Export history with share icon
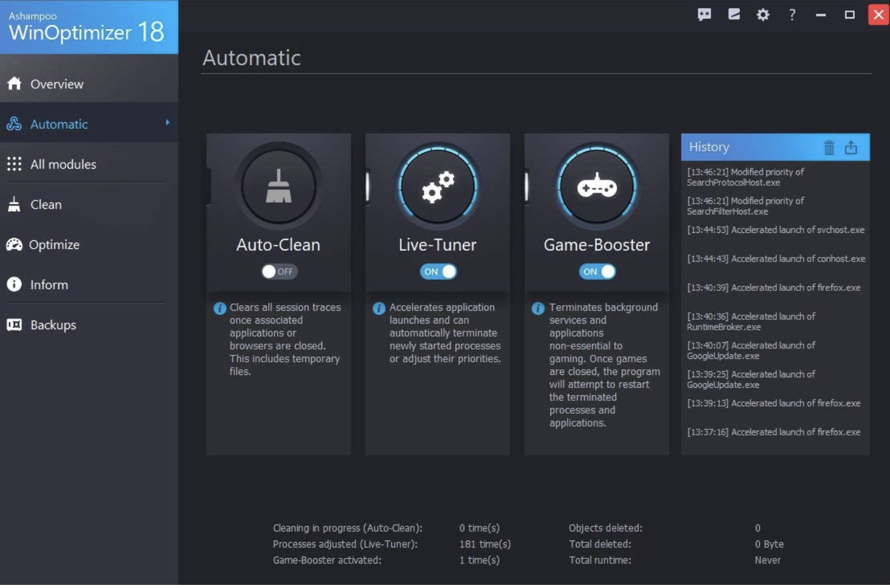The width and height of the screenshot is (890, 588). [851, 148]
